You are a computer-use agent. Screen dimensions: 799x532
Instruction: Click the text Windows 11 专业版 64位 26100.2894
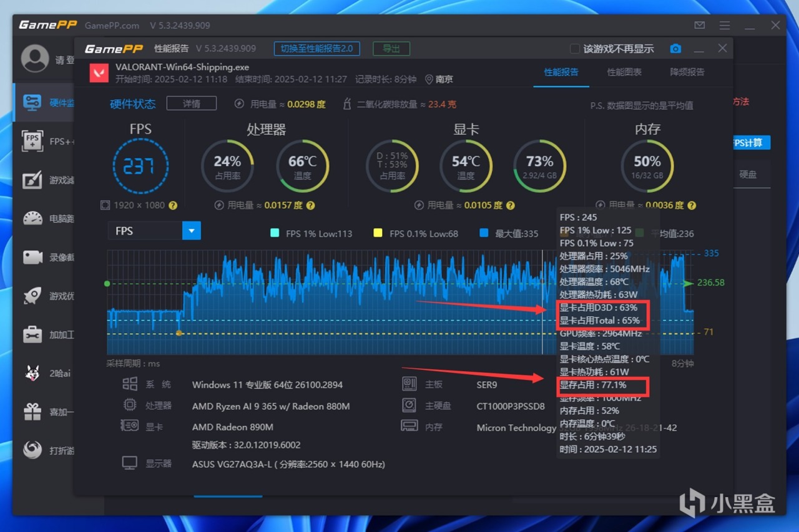pos(267,385)
